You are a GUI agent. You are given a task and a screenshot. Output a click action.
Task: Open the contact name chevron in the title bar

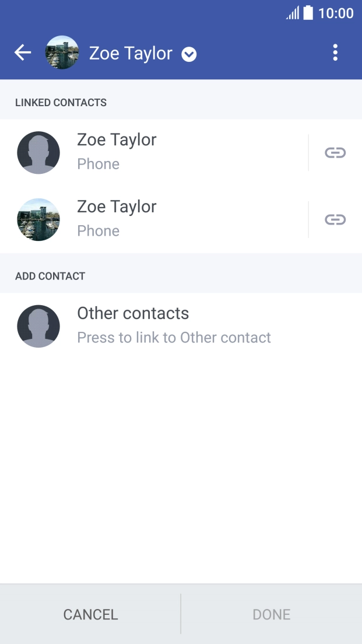click(188, 54)
